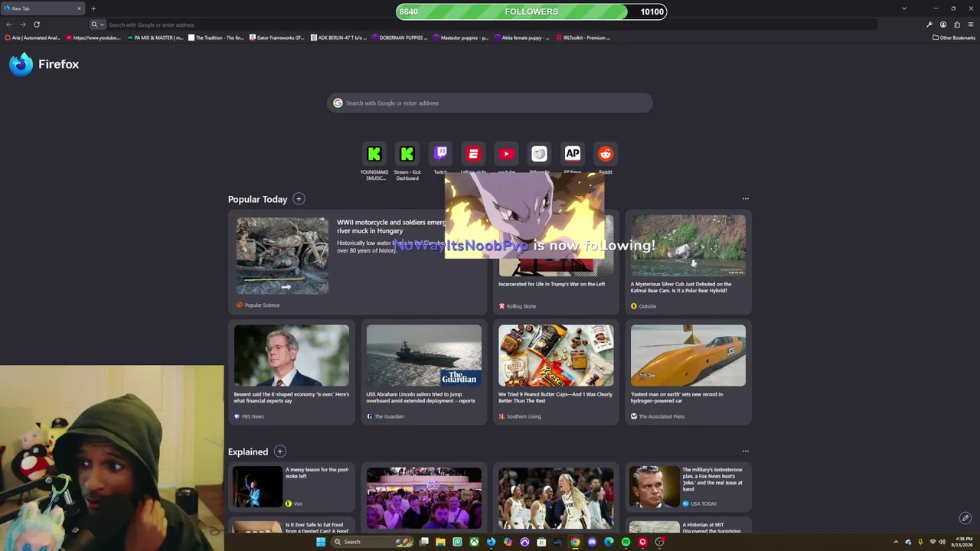This screenshot has width=980, height=551.
Task: Open Xbox app from the taskbar
Action: 474,542
